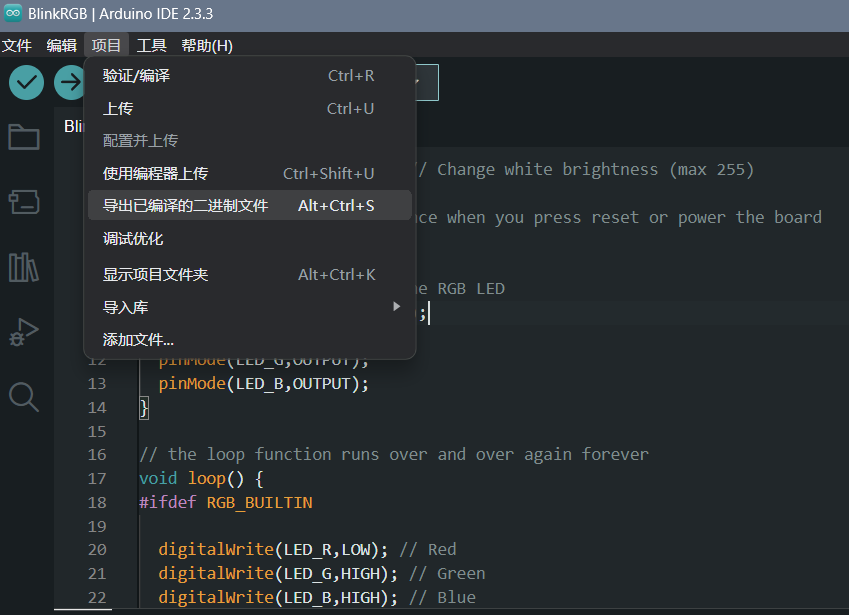Select 上传 menu entry
The height and width of the screenshot is (615, 849).
[250, 108]
